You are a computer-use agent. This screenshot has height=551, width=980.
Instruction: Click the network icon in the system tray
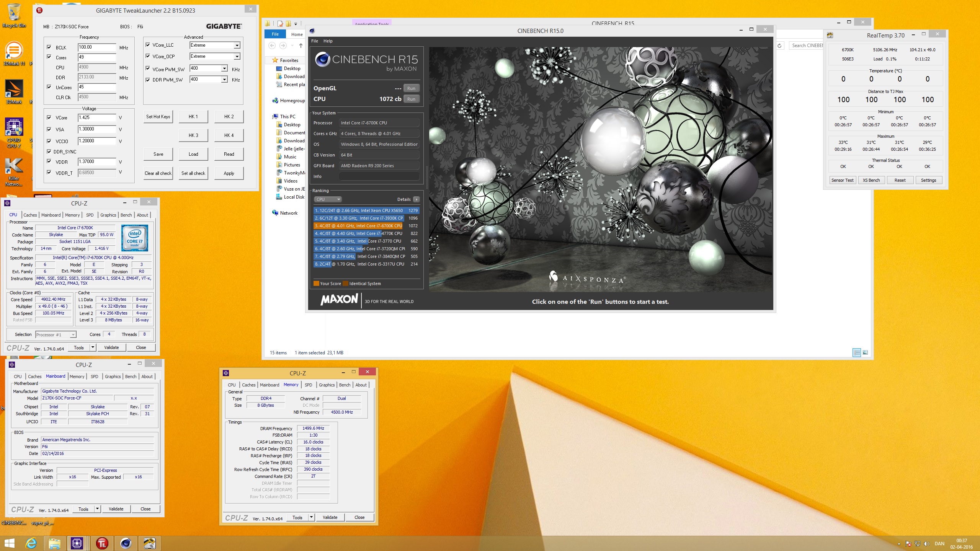[918, 543]
